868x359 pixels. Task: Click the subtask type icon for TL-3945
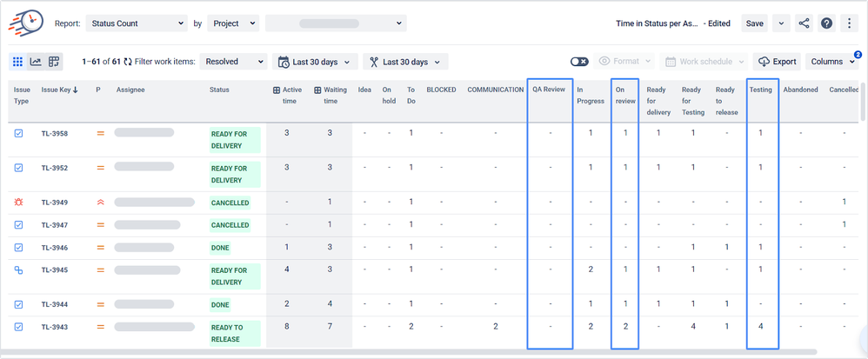pyautogui.click(x=18, y=270)
